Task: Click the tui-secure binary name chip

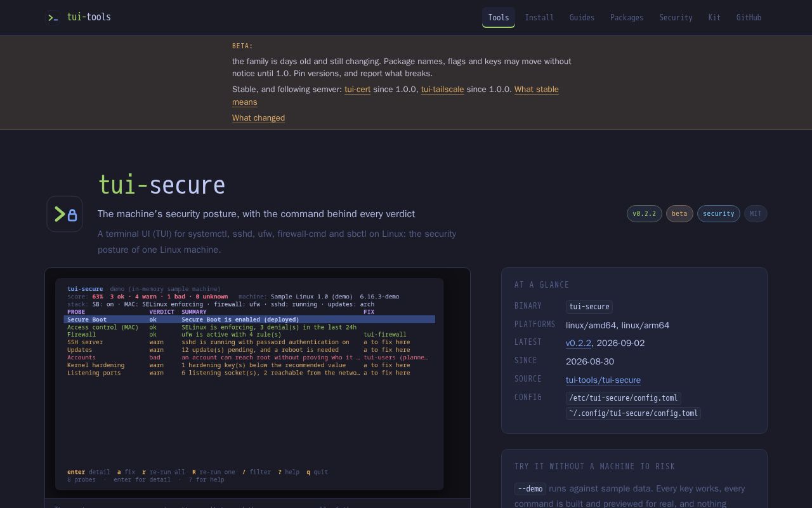Action: coord(589,307)
